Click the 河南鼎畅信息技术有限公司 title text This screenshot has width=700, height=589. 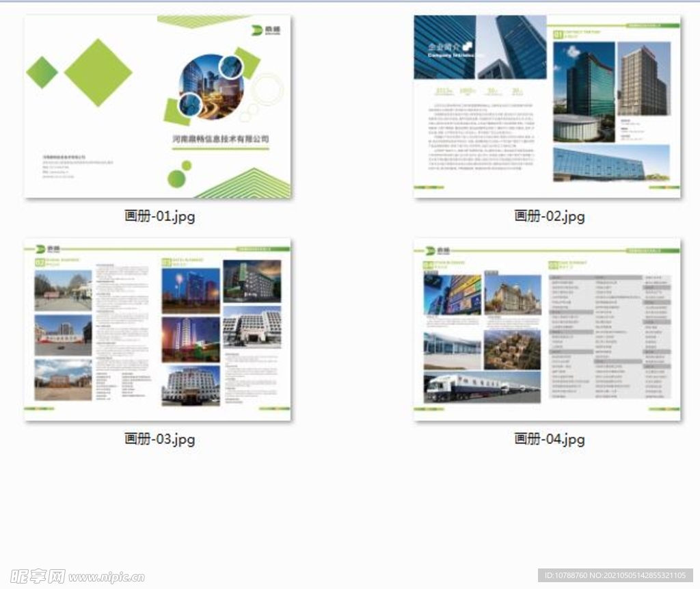pyautogui.click(x=220, y=139)
